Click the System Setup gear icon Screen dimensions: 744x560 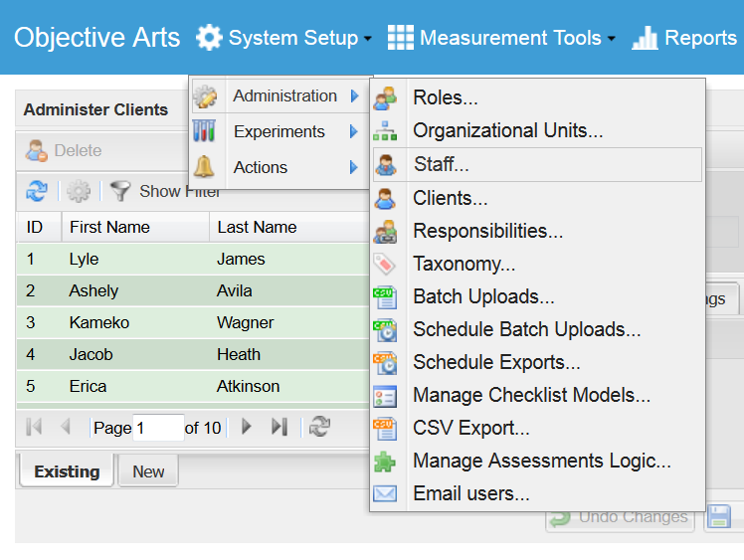click(x=209, y=38)
